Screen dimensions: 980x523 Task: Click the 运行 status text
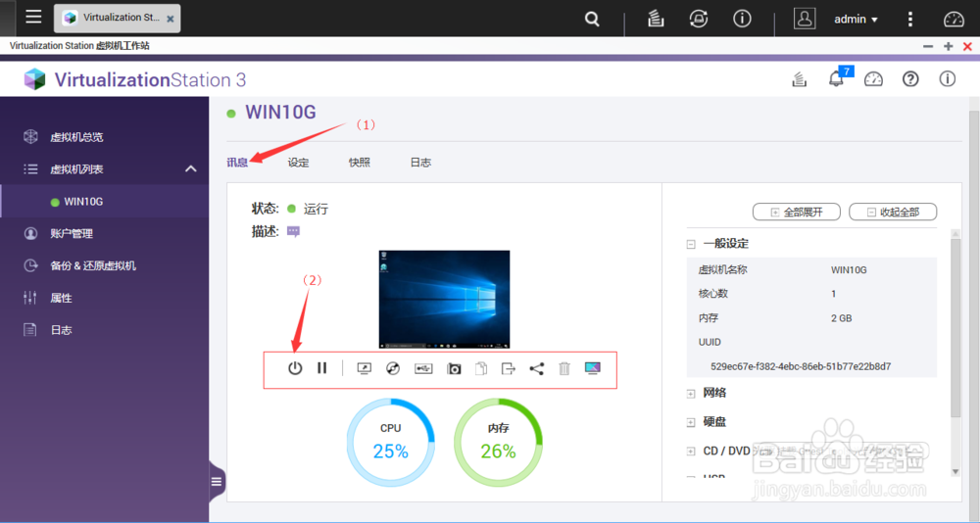[x=316, y=209]
